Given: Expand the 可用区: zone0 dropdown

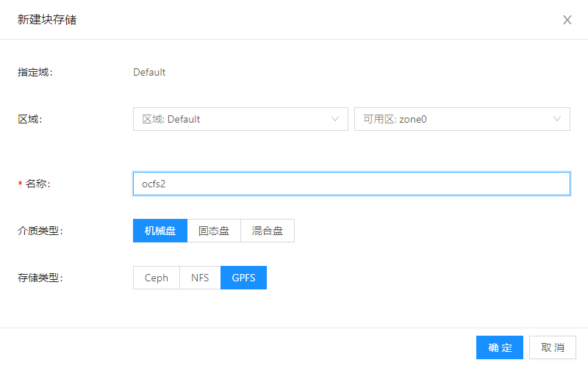Looking at the screenshot, I should click(452, 119).
